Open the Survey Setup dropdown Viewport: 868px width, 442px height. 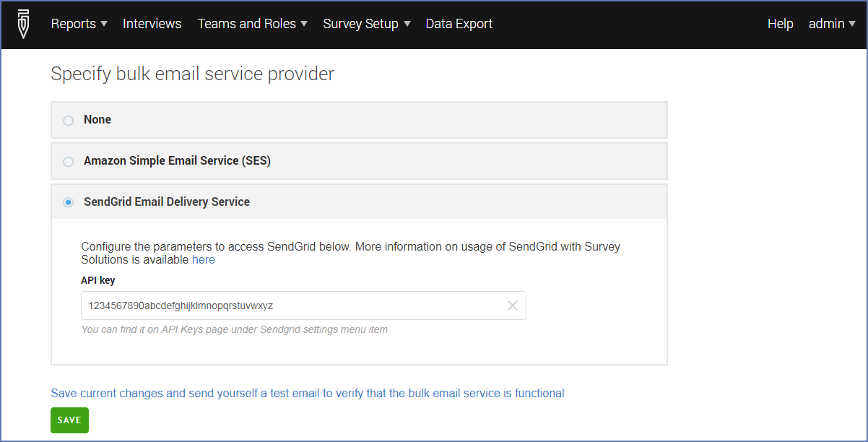coord(367,24)
